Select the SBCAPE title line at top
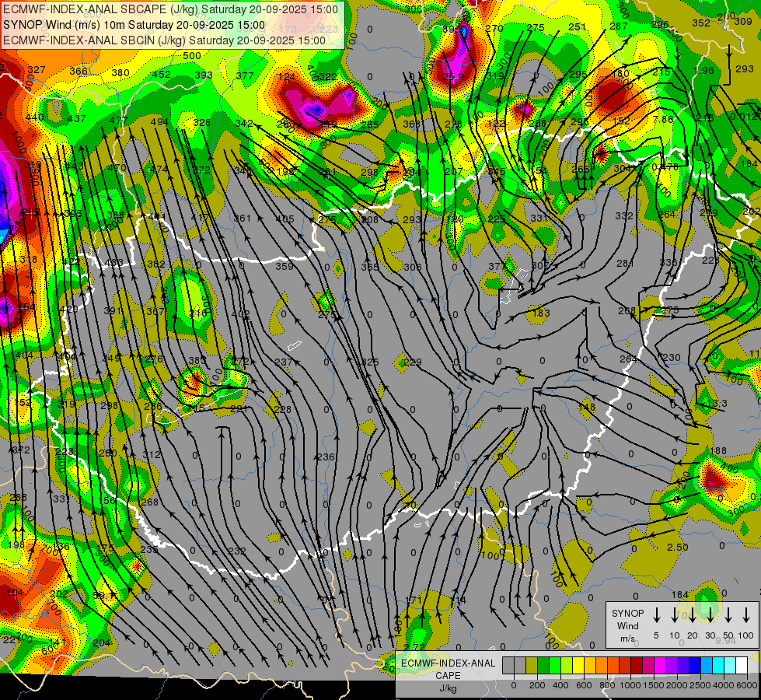 pyautogui.click(x=170, y=9)
